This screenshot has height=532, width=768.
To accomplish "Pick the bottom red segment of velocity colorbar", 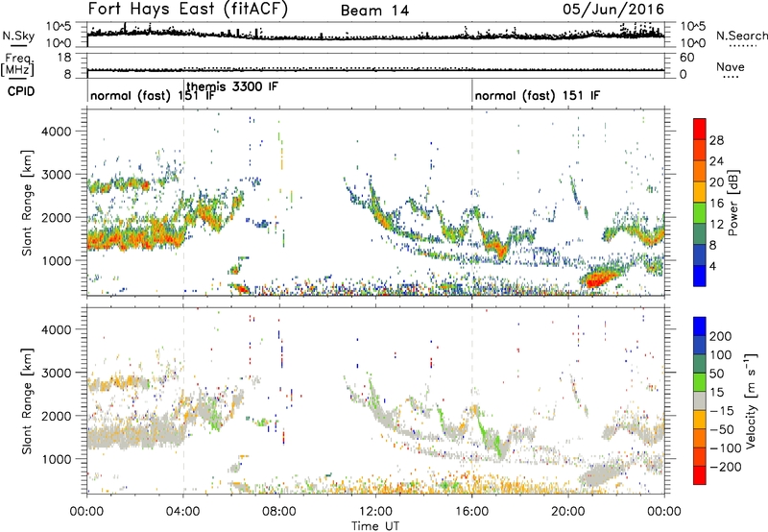I will (x=700, y=475).
